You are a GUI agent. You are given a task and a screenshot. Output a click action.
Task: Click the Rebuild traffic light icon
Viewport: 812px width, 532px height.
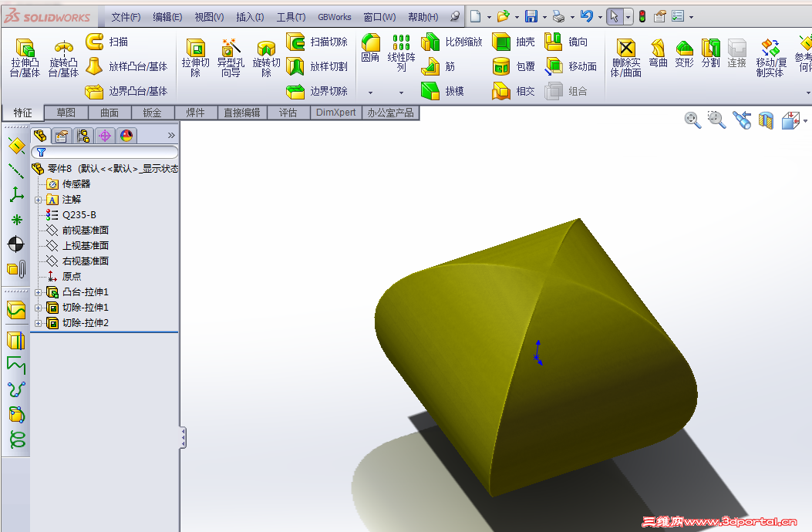pyautogui.click(x=642, y=16)
